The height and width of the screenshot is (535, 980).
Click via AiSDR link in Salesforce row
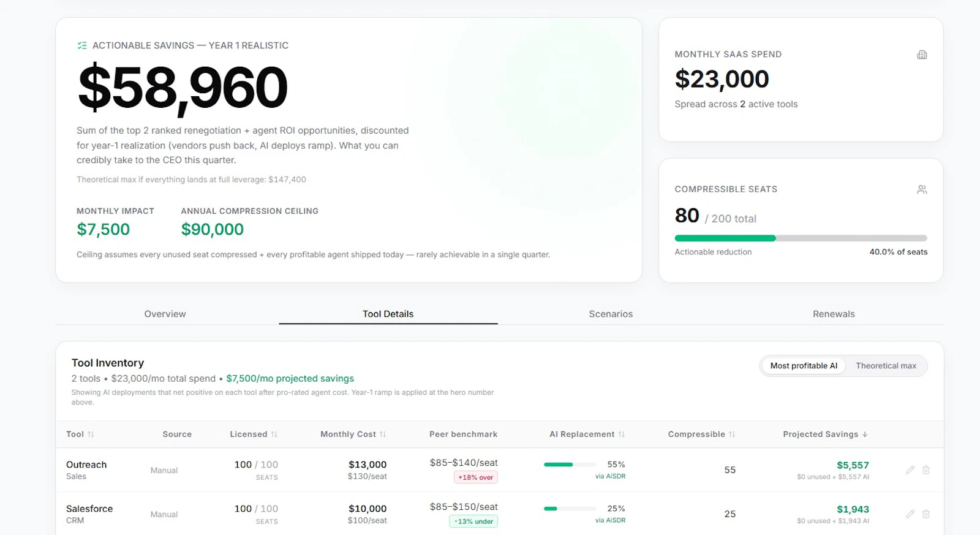(610, 520)
